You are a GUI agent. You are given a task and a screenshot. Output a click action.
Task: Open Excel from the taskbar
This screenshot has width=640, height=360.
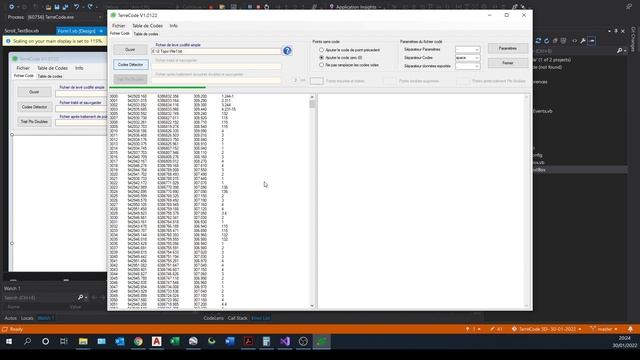175,341
